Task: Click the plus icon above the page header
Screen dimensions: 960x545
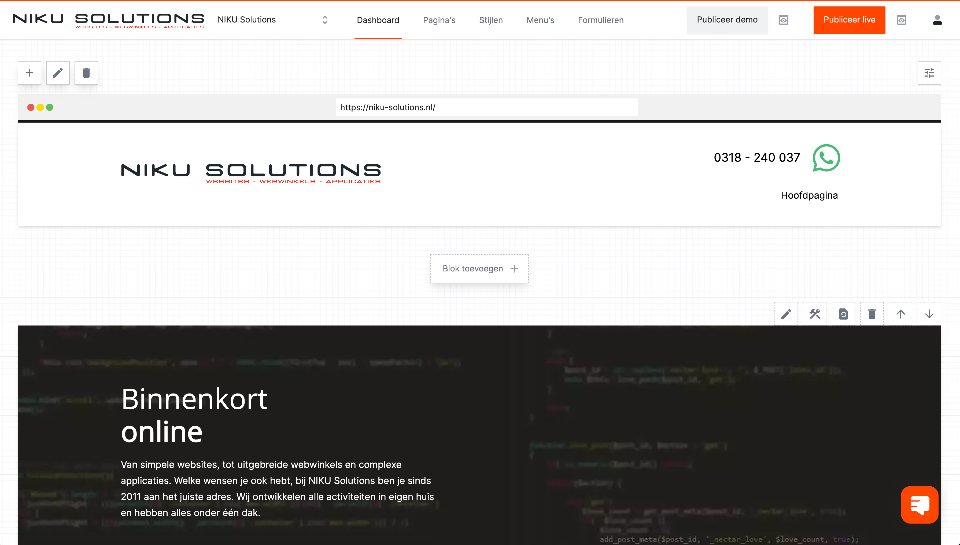Action: 29,73
